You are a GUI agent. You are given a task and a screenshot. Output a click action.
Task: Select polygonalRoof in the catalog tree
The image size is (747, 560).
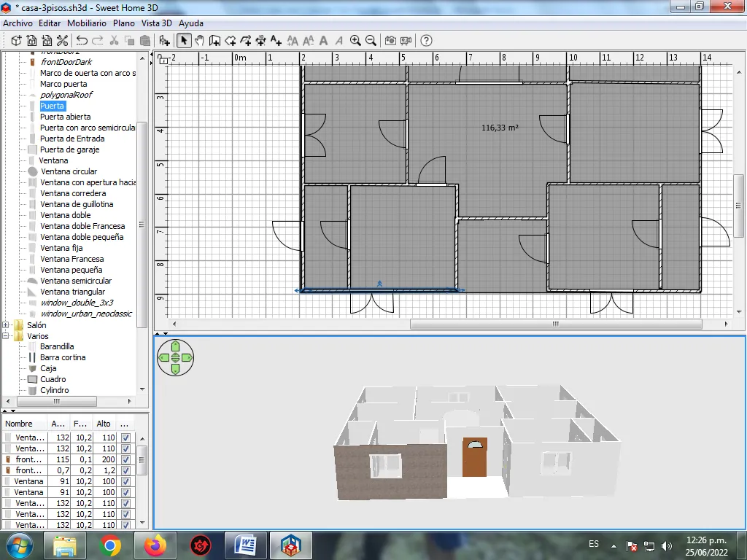[x=66, y=95]
